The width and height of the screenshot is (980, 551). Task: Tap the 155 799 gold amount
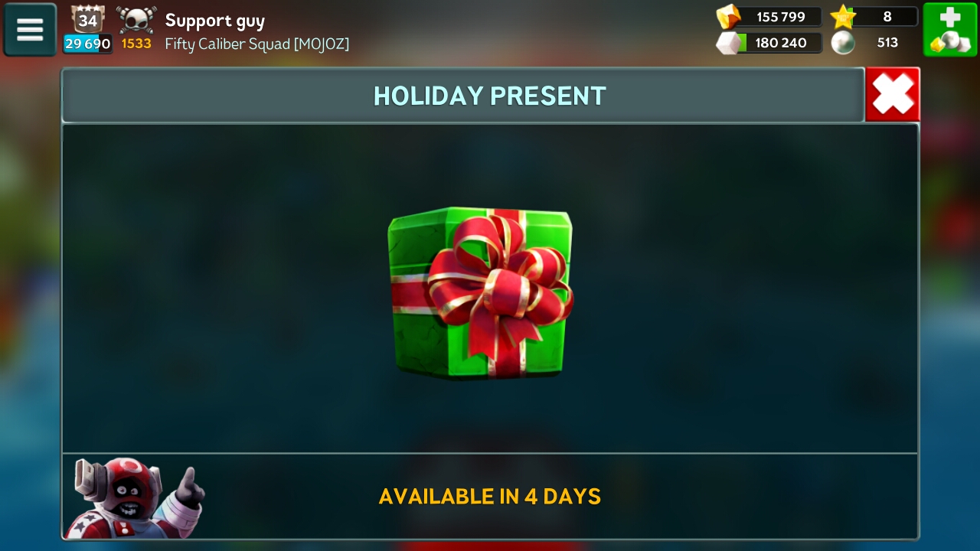[781, 17]
